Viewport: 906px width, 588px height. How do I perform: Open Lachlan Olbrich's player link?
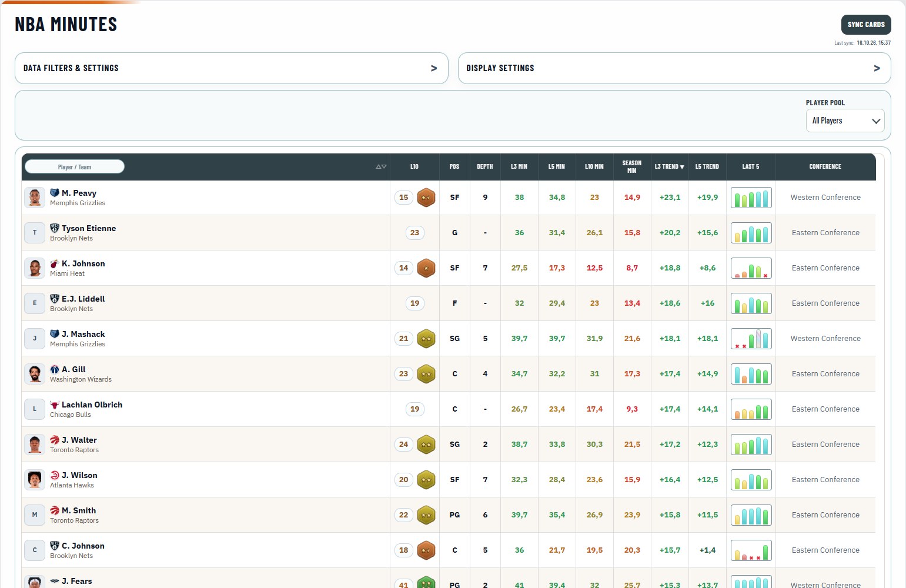[92, 405]
